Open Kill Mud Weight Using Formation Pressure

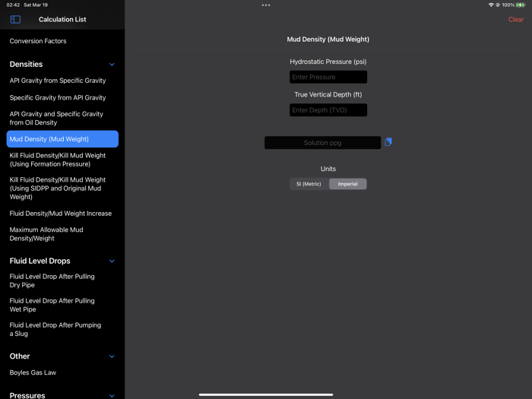point(58,160)
